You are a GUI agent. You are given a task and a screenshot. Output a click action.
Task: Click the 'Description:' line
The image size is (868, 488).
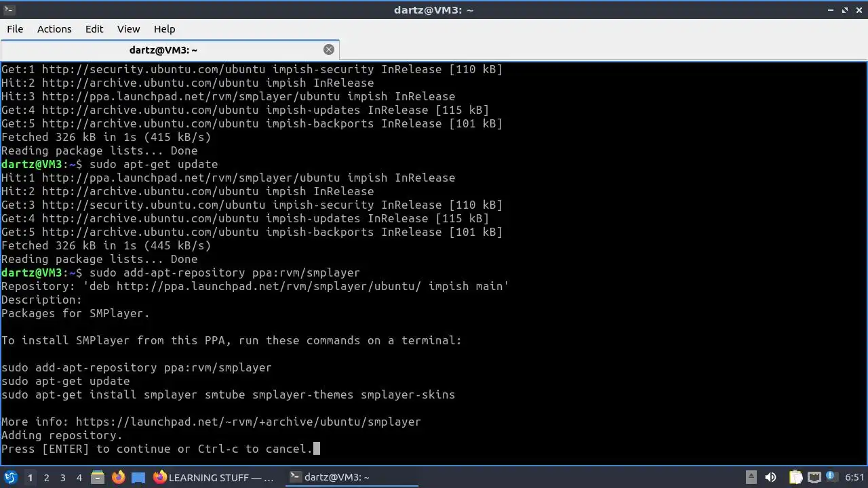click(41, 300)
